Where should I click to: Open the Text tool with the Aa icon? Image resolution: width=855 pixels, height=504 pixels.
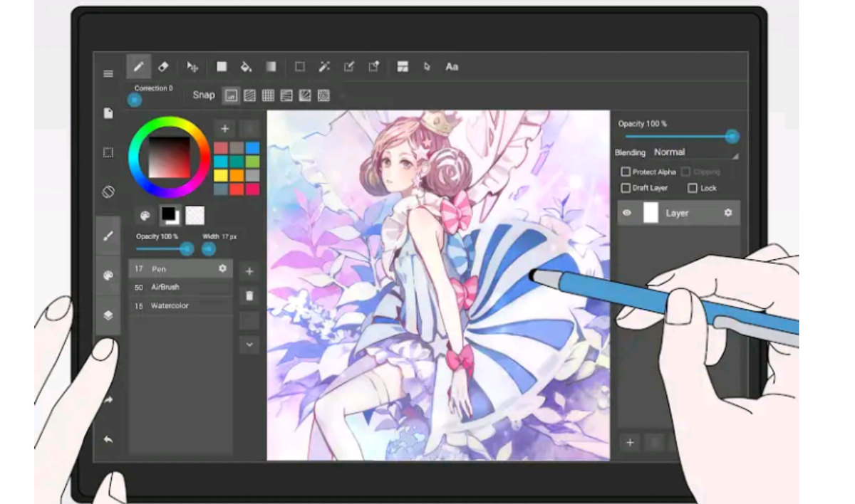point(451,66)
